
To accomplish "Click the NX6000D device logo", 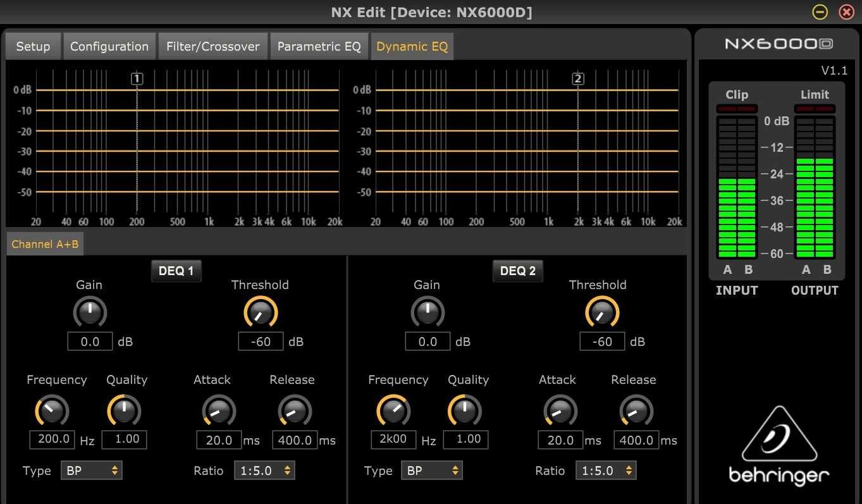I will coord(779,44).
